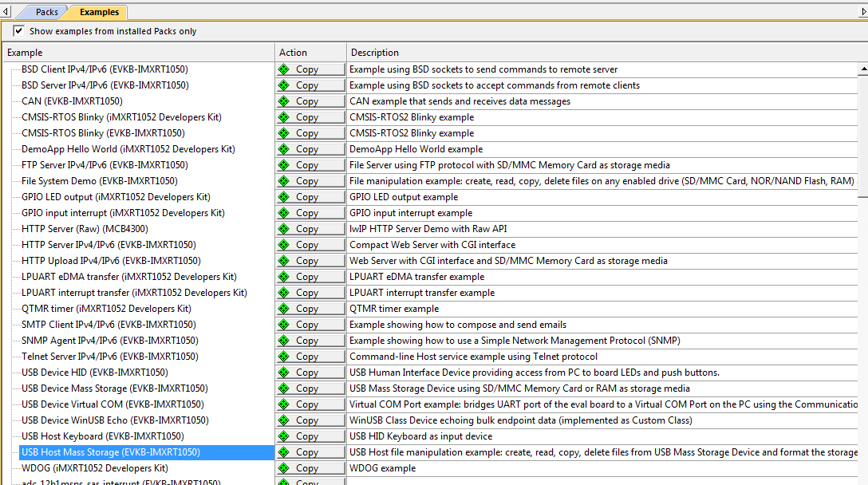This screenshot has width=868, height=485.
Task: Toggle Show examples from installed Packs only
Action: pyautogui.click(x=19, y=31)
